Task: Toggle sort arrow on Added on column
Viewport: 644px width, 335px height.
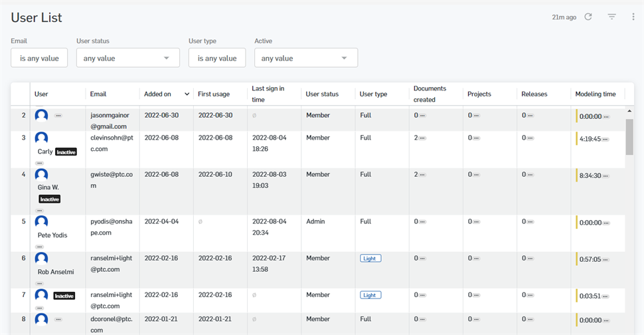Action: (x=187, y=94)
